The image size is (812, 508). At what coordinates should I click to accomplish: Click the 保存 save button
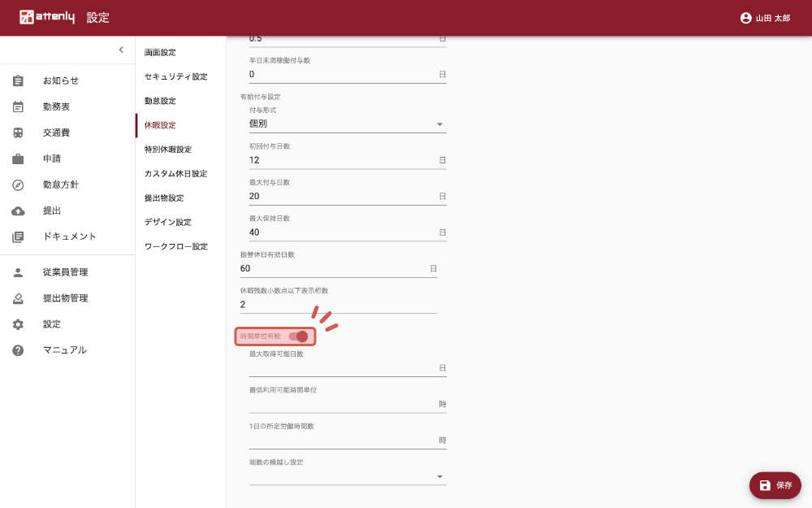(775, 485)
